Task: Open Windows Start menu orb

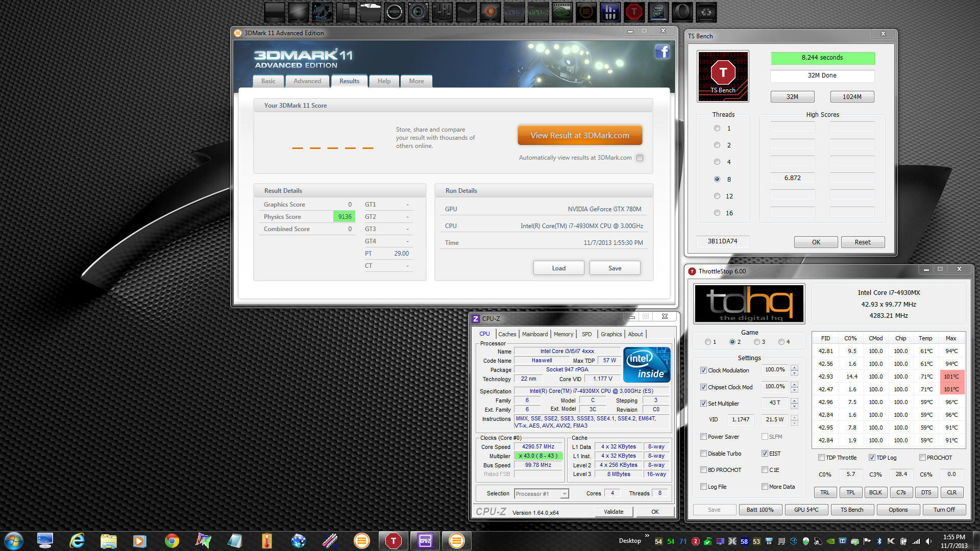Action: click(x=13, y=541)
